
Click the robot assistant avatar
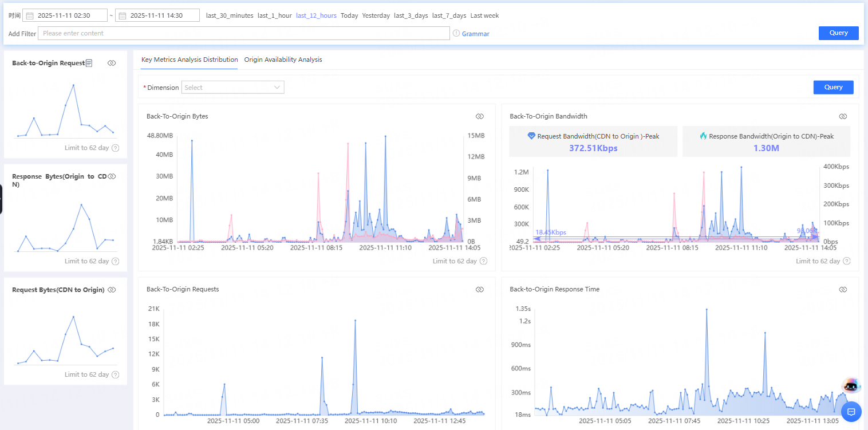pos(851,385)
